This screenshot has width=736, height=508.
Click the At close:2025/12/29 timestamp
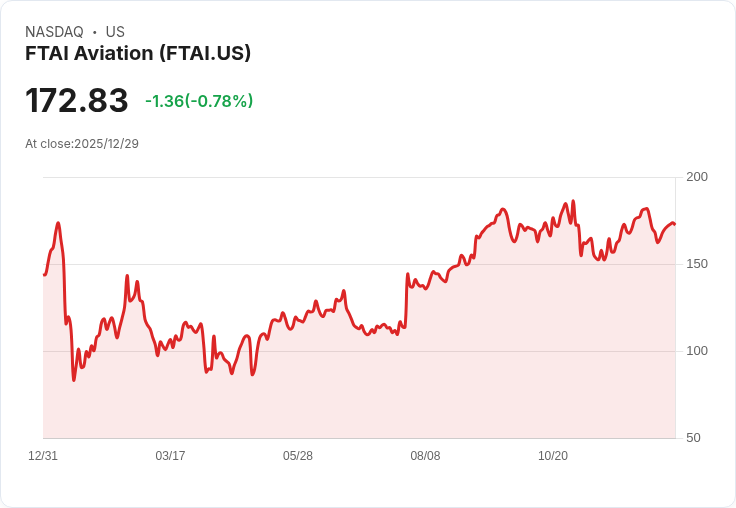tap(82, 144)
